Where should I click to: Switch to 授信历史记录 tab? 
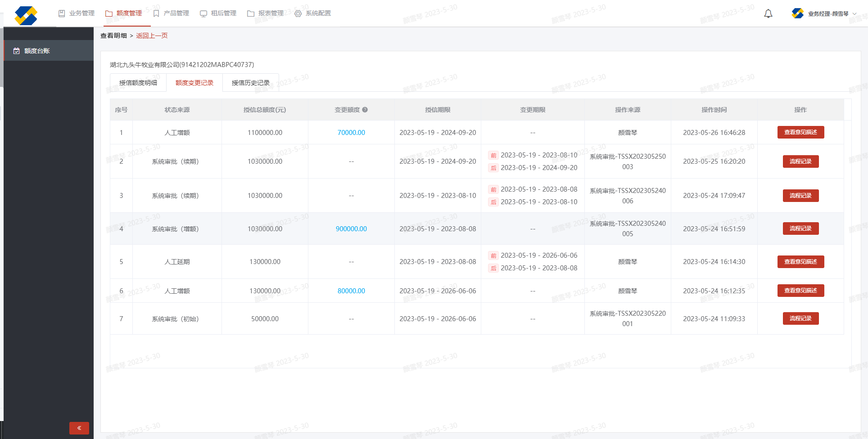tap(251, 83)
